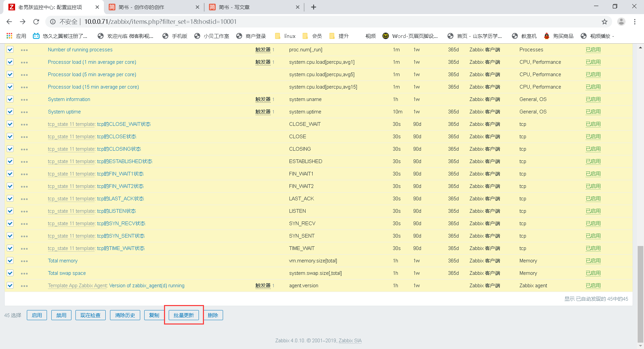644x349 pixels.
Task: Open the three-dot menu for tcp的CLOSE状态
Action: (x=24, y=137)
